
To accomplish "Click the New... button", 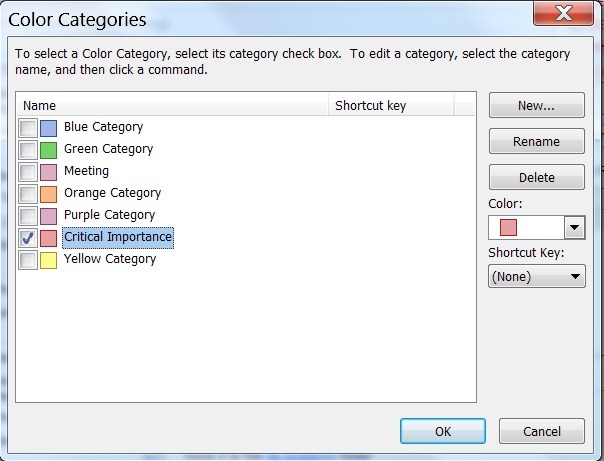I will coord(536,106).
